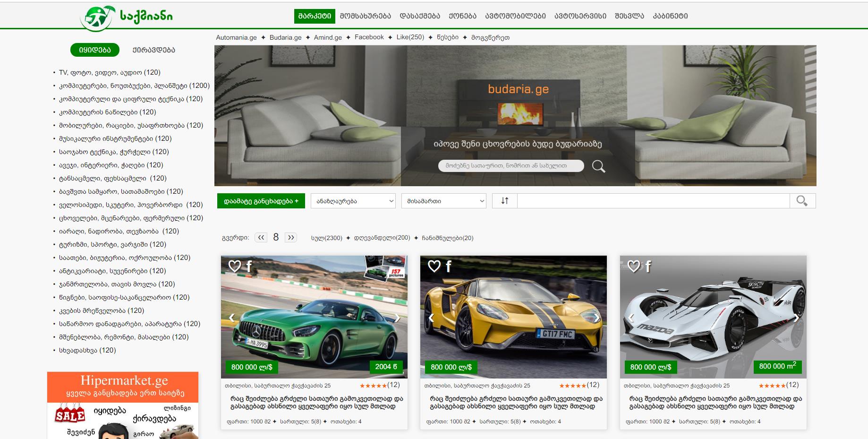Open category ტანსაცმელი, ფეხსაცმელი (120)

(113, 178)
